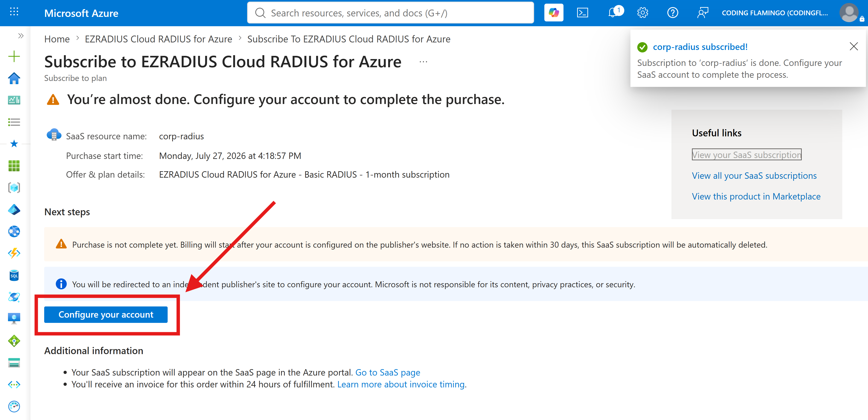Click the Useful links heading
Viewport: 868px width, 420px height.
(717, 133)
